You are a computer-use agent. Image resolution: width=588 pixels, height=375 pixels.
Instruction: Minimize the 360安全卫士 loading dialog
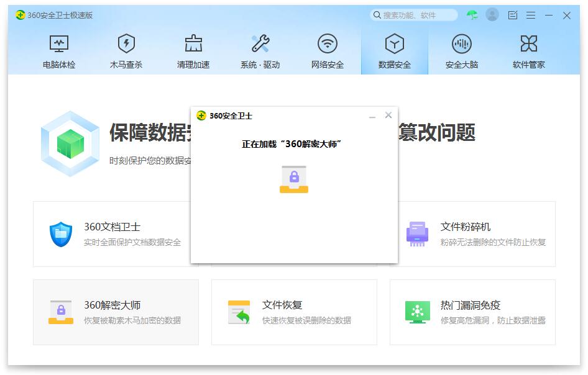[372, 116]
